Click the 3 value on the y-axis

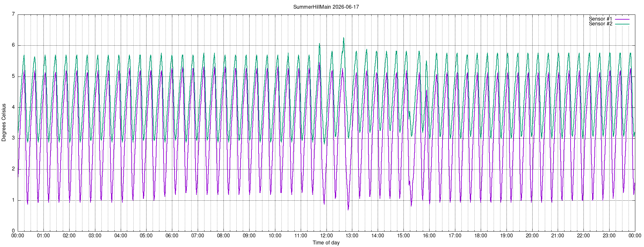coord(13,138)
